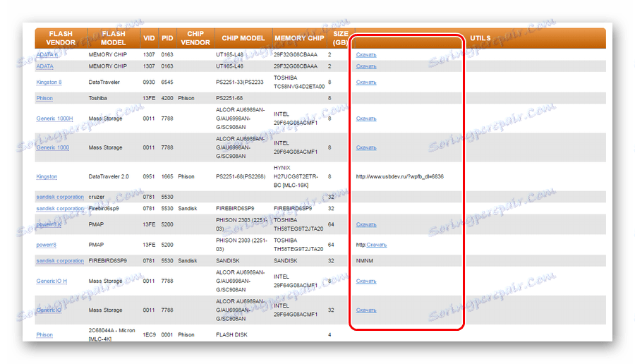The height and width of the screenshot is (364, 635).
Task: Click the SIZE (GB) column header
Action: coord(341,38)
